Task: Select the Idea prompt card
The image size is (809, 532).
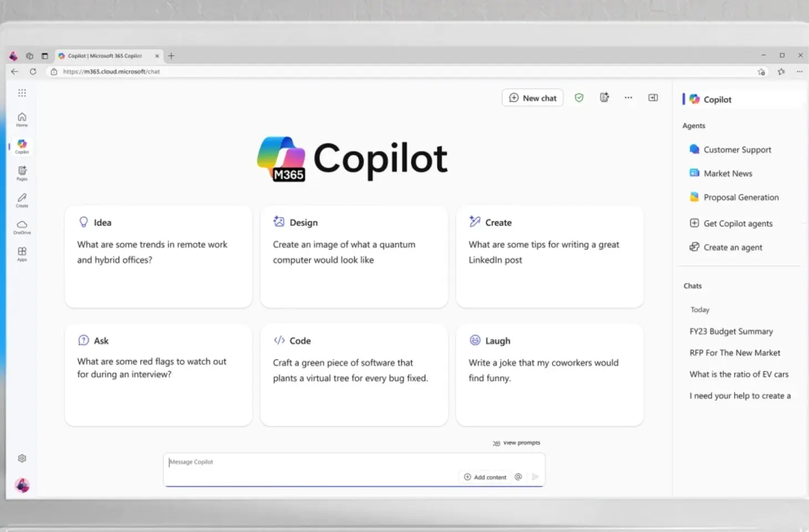Action: click(158, 257)
